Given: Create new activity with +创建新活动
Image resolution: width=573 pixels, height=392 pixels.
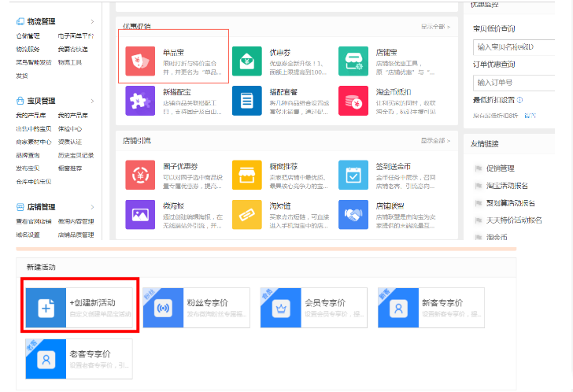Looking at the screenshot, I should pyautogui.click(x=79, y=308).
